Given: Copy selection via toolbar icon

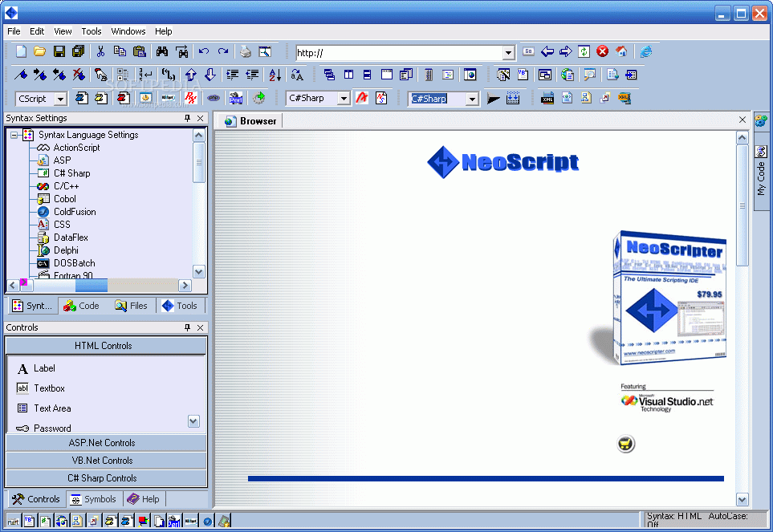Looking at the screenshot, I should pyautogui.click(x=120, y=51).
